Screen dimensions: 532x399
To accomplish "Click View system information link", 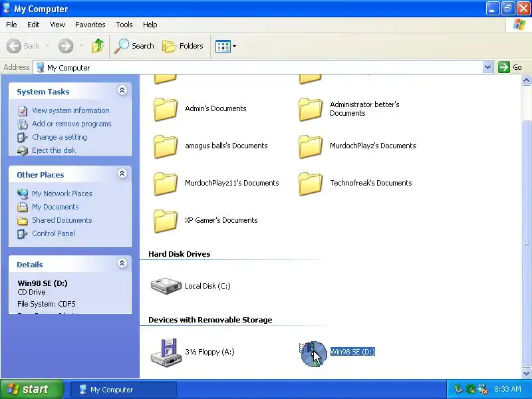I will point(70,110).
